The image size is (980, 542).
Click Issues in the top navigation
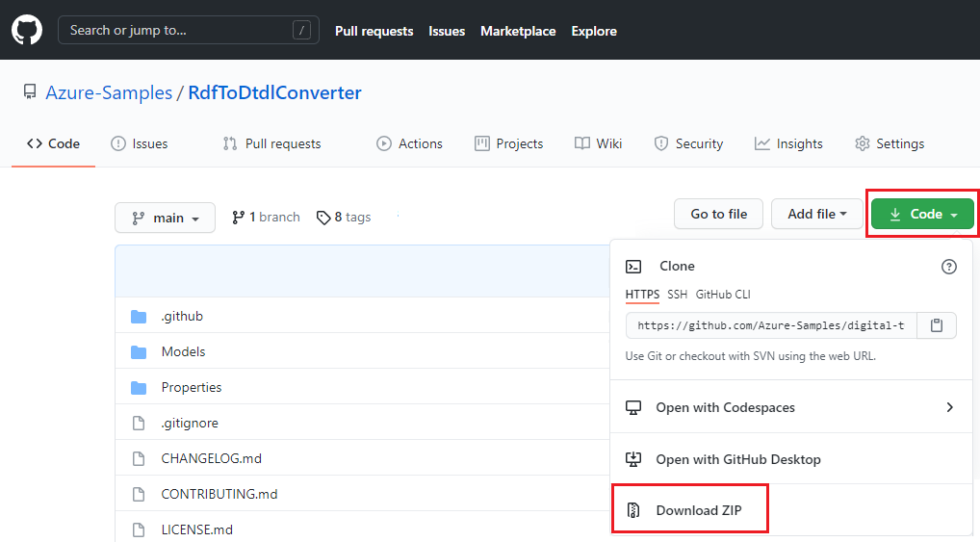(447, 31)
